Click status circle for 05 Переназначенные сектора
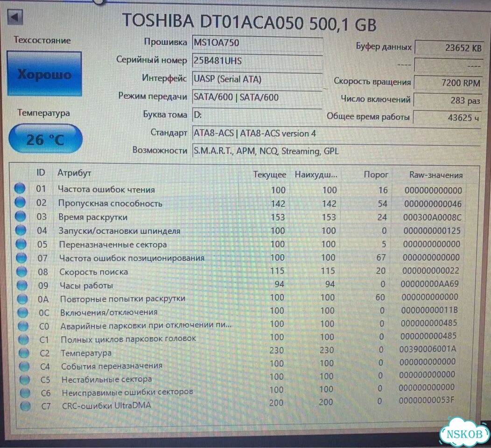491x448 pixels. click(21, 244)
